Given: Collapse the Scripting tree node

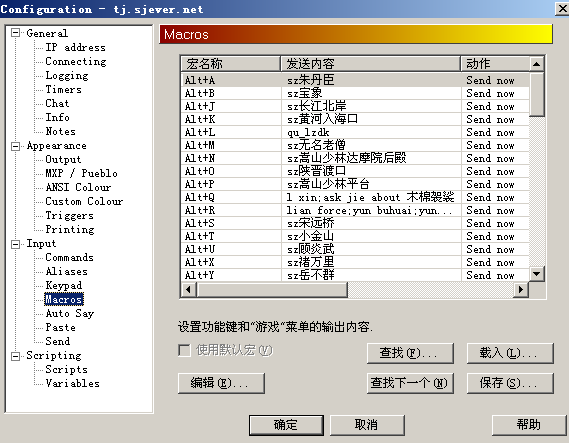Looking at the screenshot, I should coord(15,356).
